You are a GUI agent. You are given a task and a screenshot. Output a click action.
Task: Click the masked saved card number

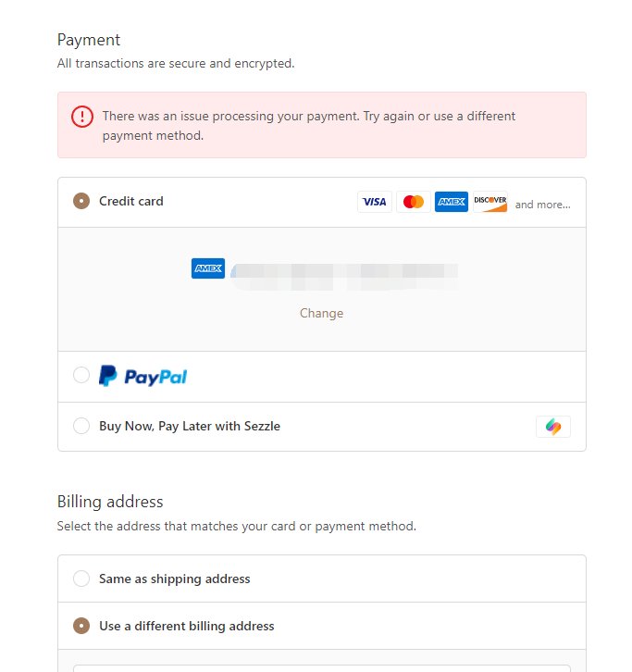[344, 272]
